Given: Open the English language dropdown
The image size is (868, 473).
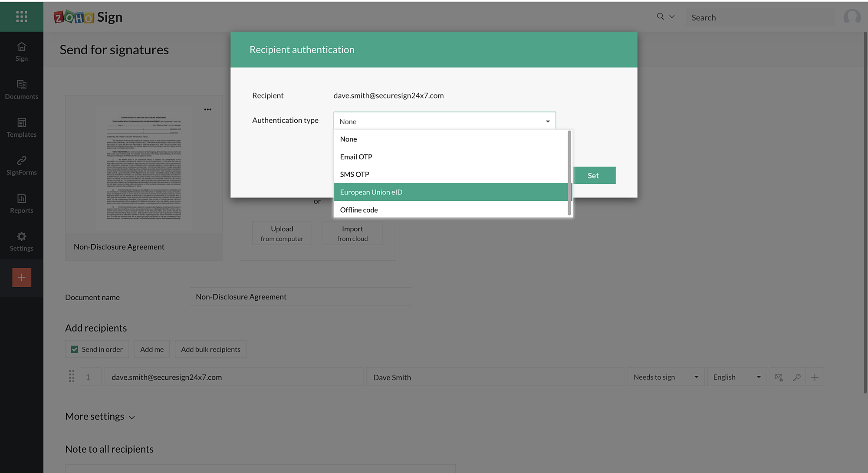Looking at the screenshot, I should tap(736, 377).
